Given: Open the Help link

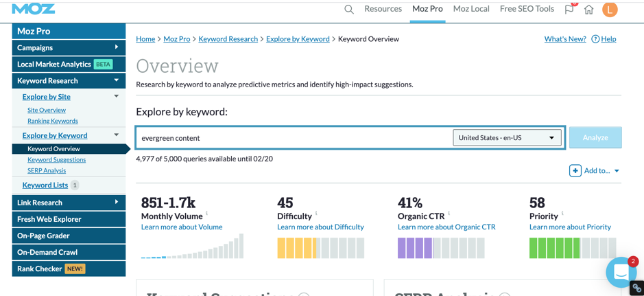Looking at the screenshot, I should (x=608, y=39).
